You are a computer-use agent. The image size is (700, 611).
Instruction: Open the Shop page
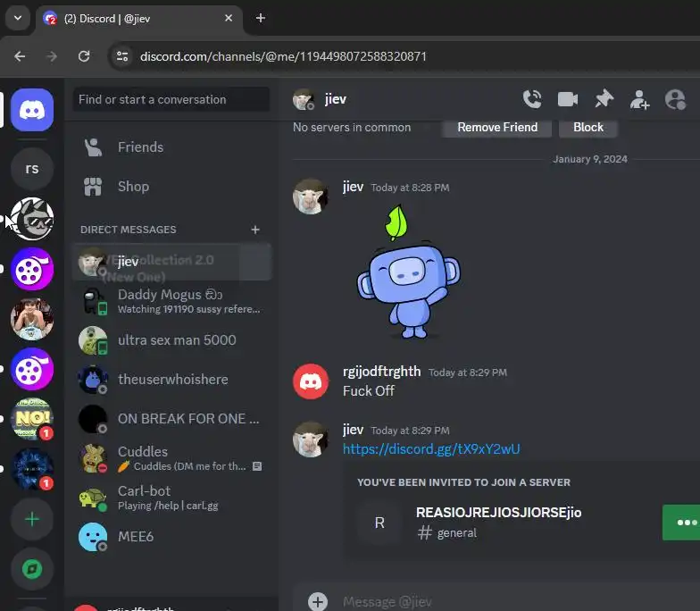171,187
